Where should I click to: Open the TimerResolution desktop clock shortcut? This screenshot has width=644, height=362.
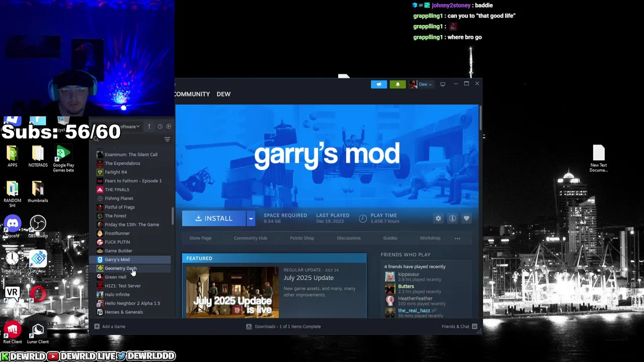click(x=13, y=261)
